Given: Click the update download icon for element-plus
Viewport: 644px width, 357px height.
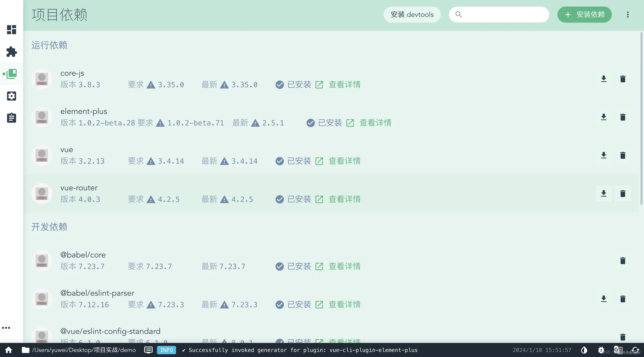Looking at the screenshot, I should tap(603, 117).
